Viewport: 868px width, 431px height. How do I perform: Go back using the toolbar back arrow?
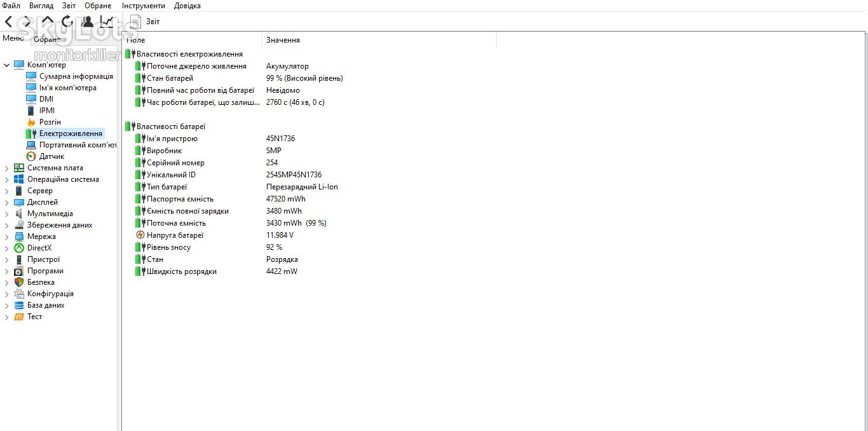point(8,22)
